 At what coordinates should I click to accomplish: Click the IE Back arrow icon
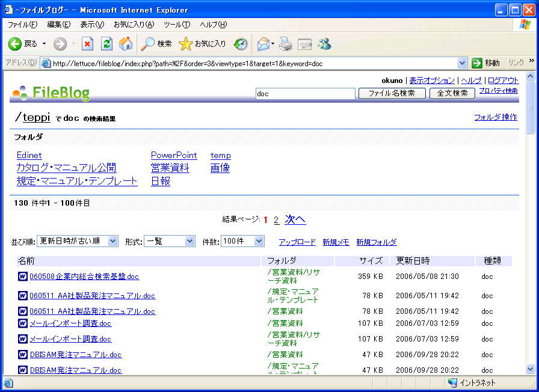point(15,44)
